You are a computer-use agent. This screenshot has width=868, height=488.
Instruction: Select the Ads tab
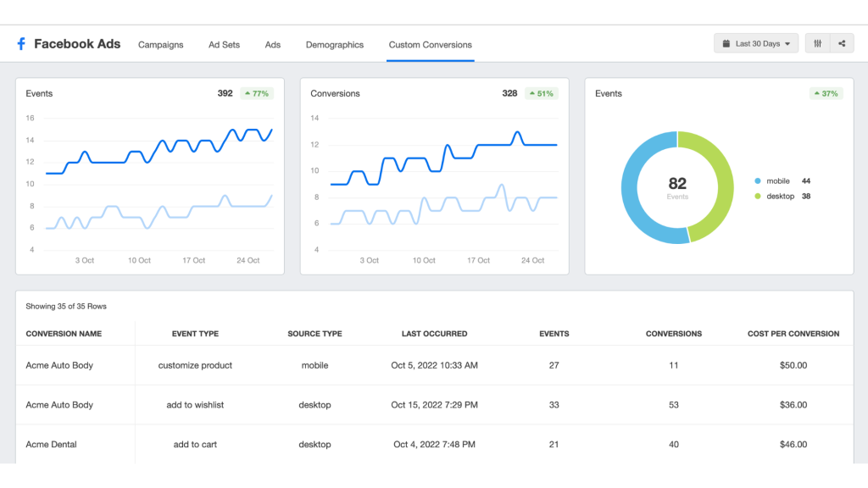coord(272,45)
